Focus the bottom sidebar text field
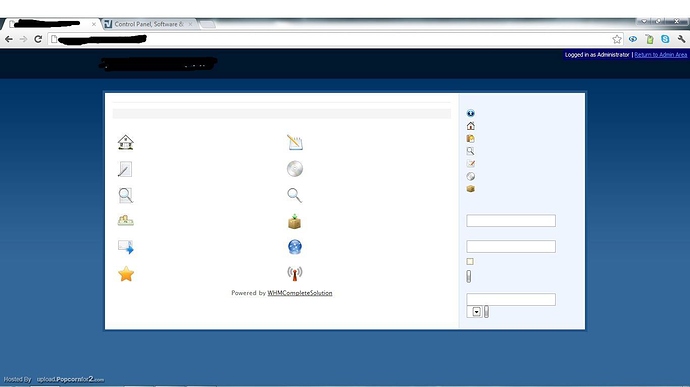 click(511, 299)
